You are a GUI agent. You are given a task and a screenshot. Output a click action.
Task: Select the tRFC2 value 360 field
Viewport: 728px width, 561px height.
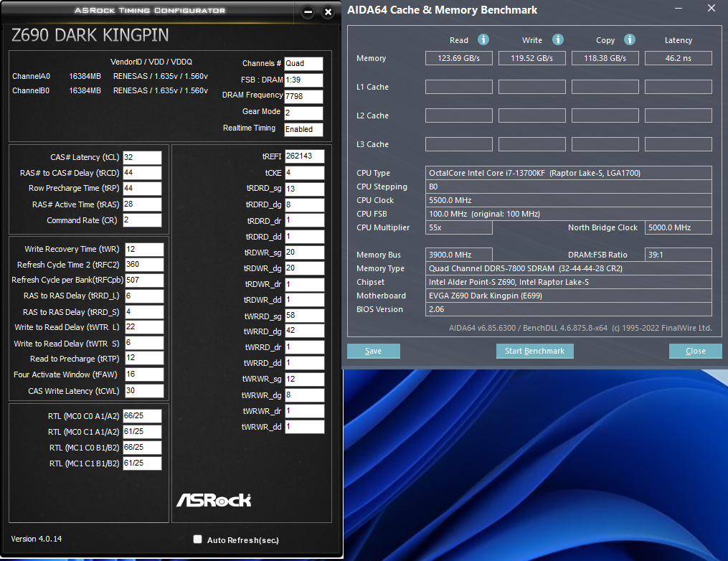click(144, 265)
